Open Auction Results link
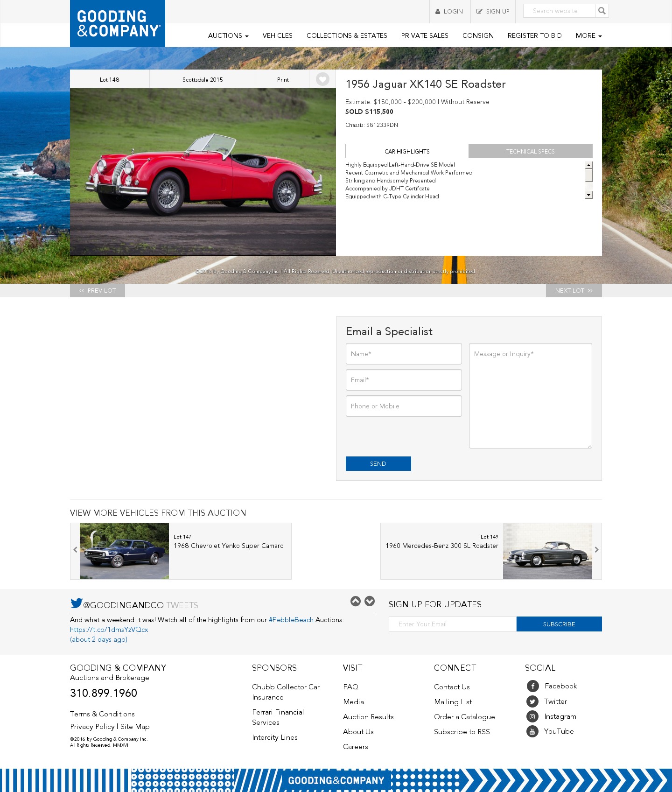The width and height of the screenshot is (672, 792). point(368,717)
